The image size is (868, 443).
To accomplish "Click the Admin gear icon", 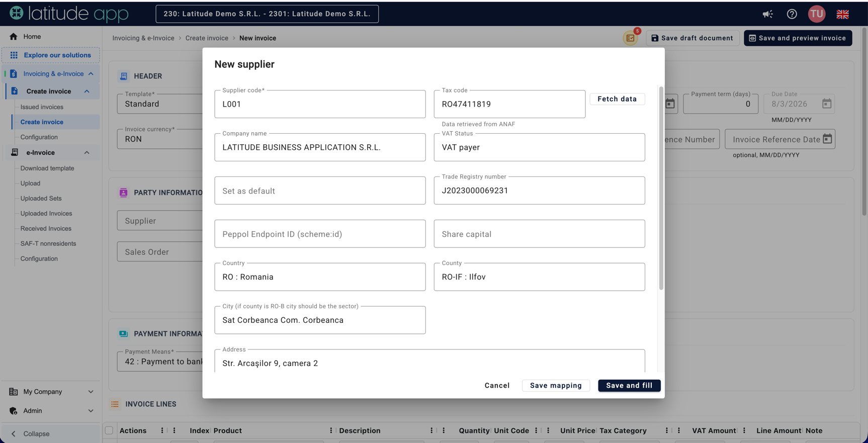I will point(14,411).
